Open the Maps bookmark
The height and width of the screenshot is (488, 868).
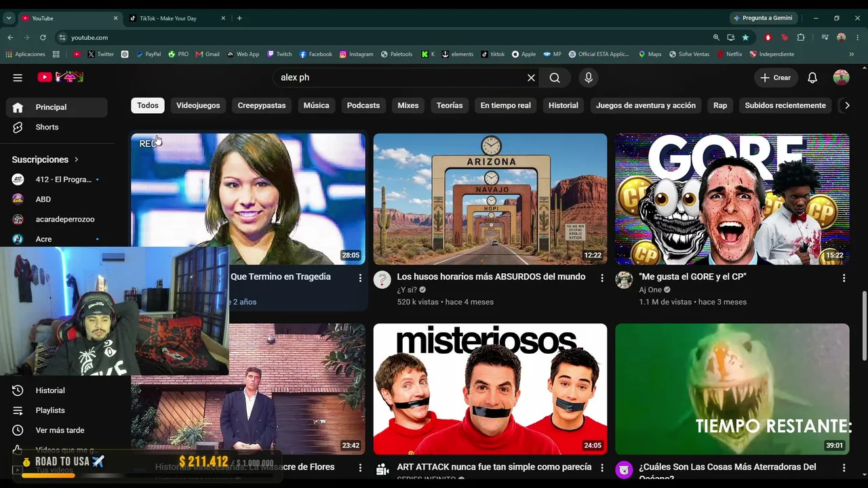point(650,54)
